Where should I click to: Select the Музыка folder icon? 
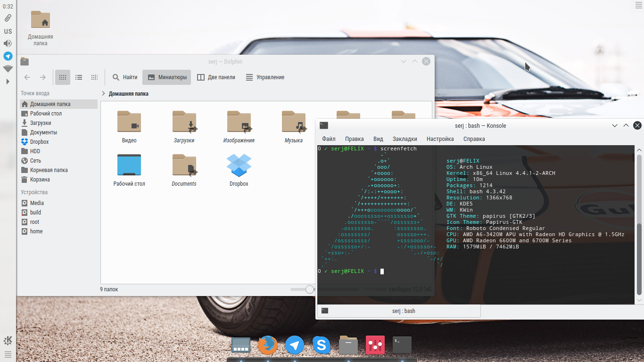click(x=294, y=122)
